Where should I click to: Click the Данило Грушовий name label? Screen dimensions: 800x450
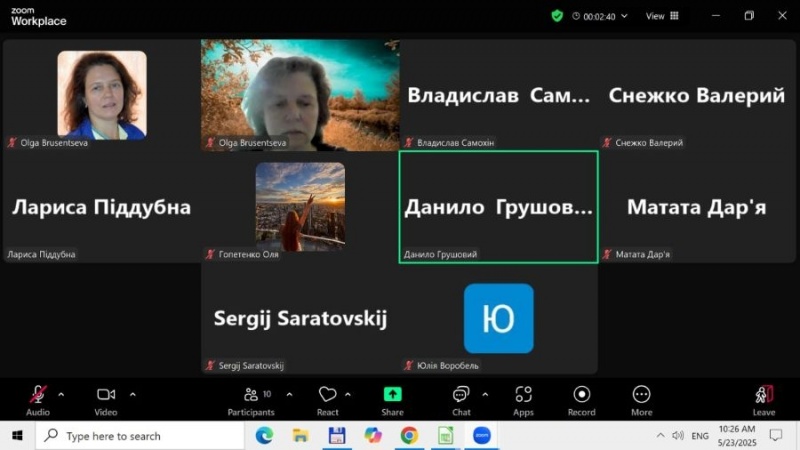(441, 254)
